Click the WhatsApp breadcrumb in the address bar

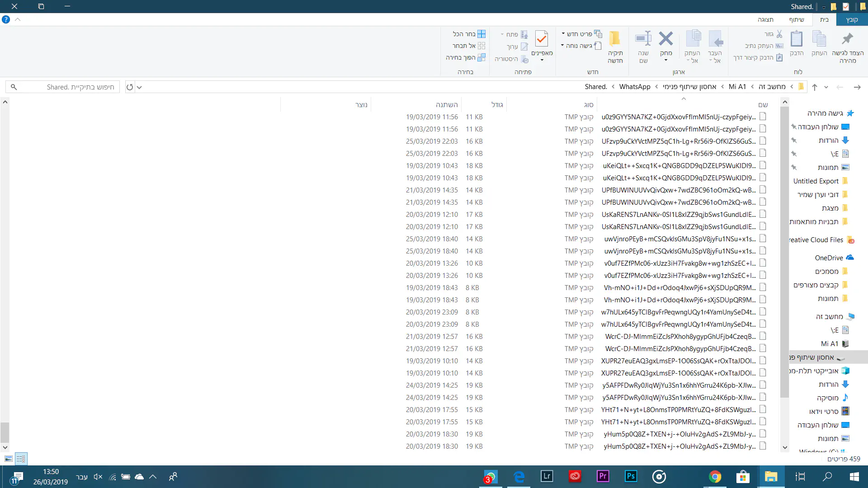click(634, 87)
